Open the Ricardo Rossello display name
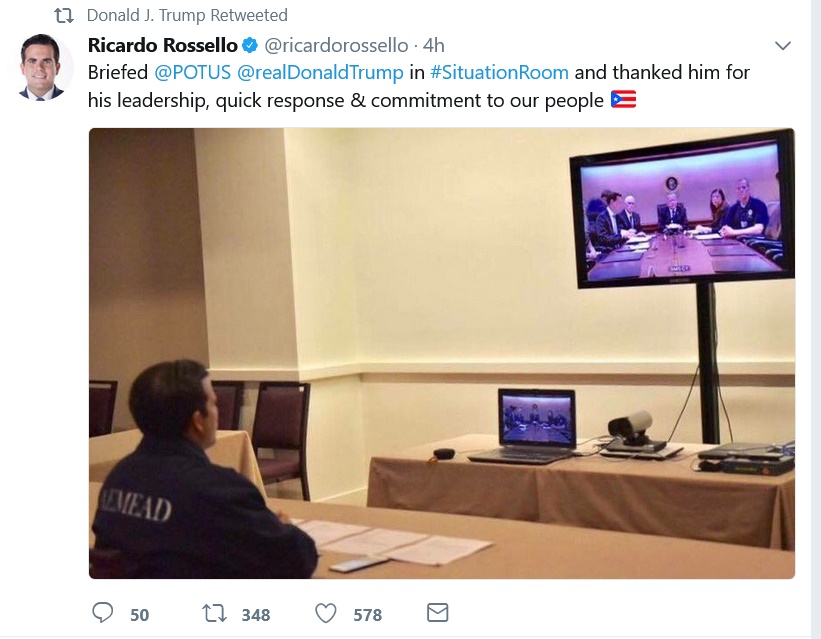 163,46
